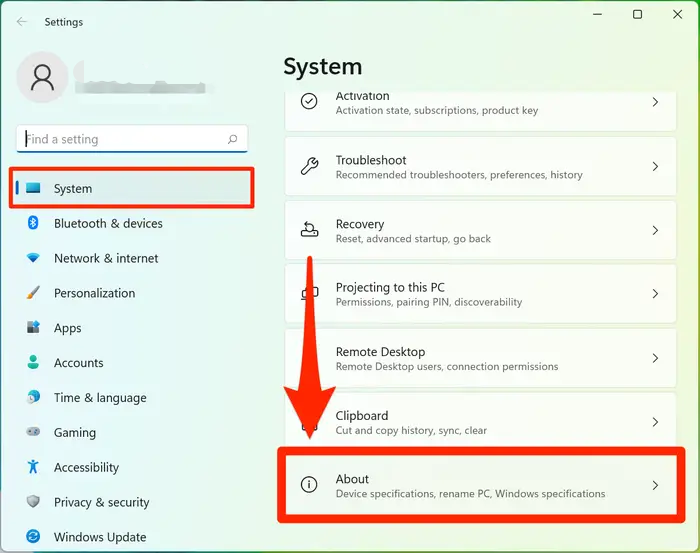Expand the Remote Desktop chevron
Image resolution: width=700 pixels, height=553 pixels.
click(x=655, y=358)
